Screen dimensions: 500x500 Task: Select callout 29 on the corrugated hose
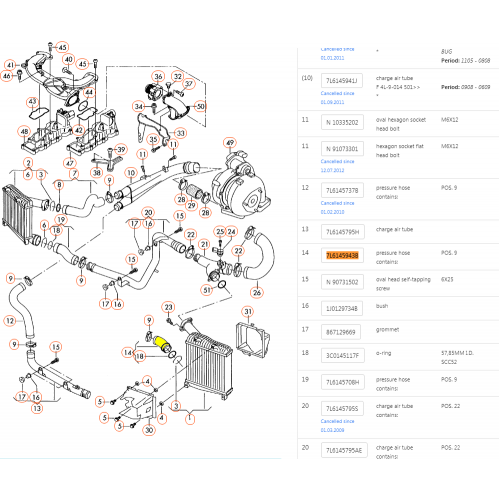pos(191,206)
